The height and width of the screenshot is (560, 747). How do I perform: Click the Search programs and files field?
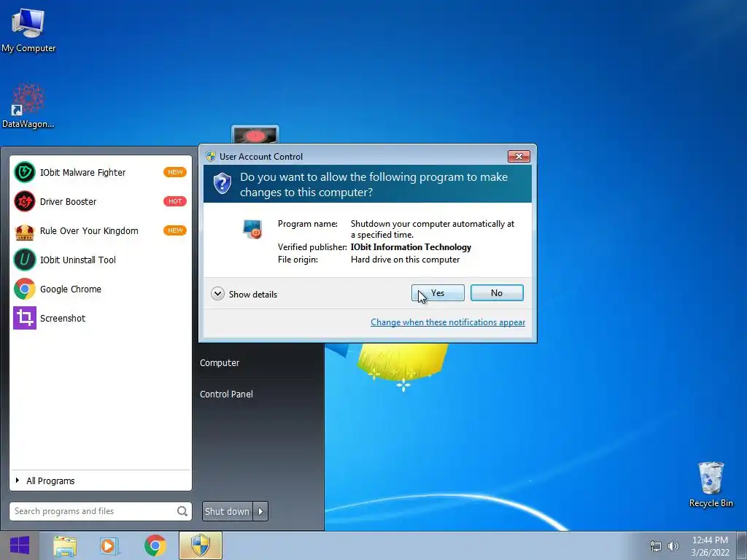tap(101, 511)
